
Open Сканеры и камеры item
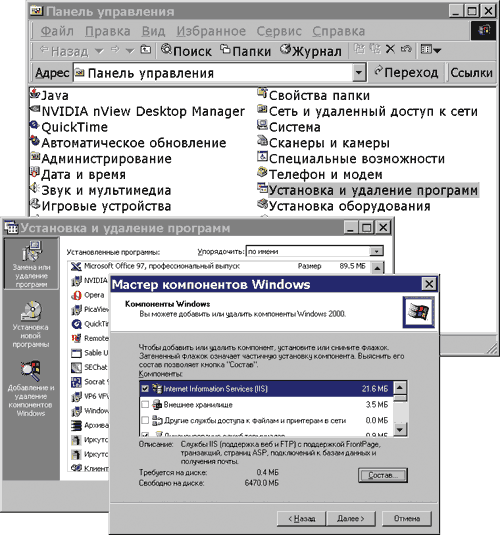tap(324, 143)
